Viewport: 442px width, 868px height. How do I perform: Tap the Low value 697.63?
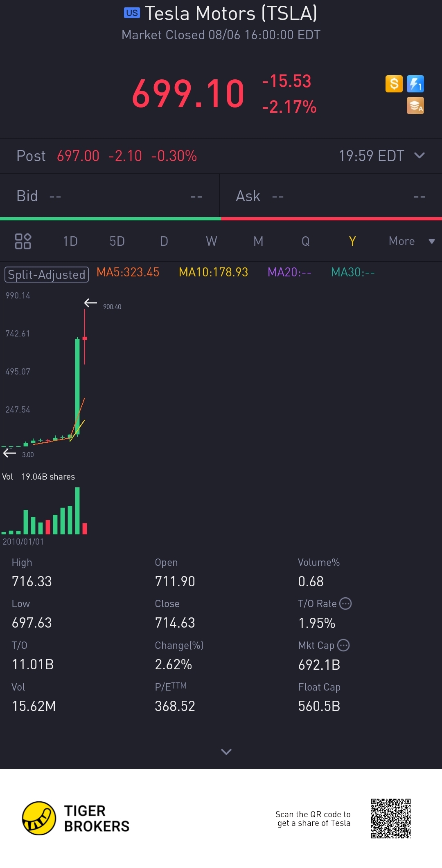point(32,623)
